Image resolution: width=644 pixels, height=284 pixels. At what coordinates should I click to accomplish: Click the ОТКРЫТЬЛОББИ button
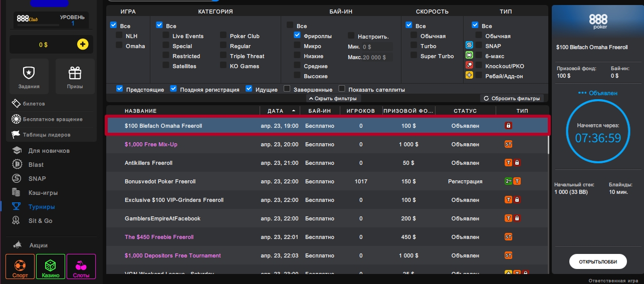coord(598,261)
